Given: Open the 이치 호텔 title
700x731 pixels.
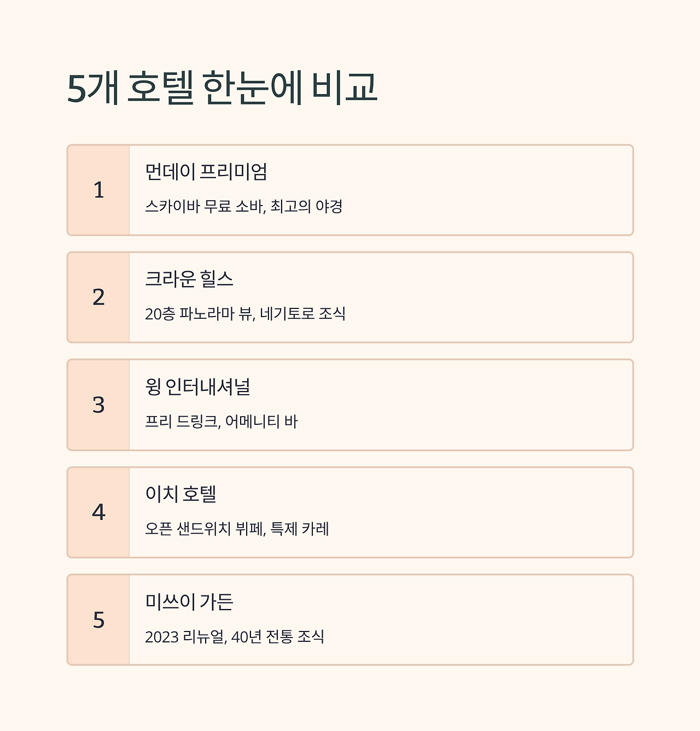Looking at the screenshot, I should pyautogui.click(x=181, y=494).
